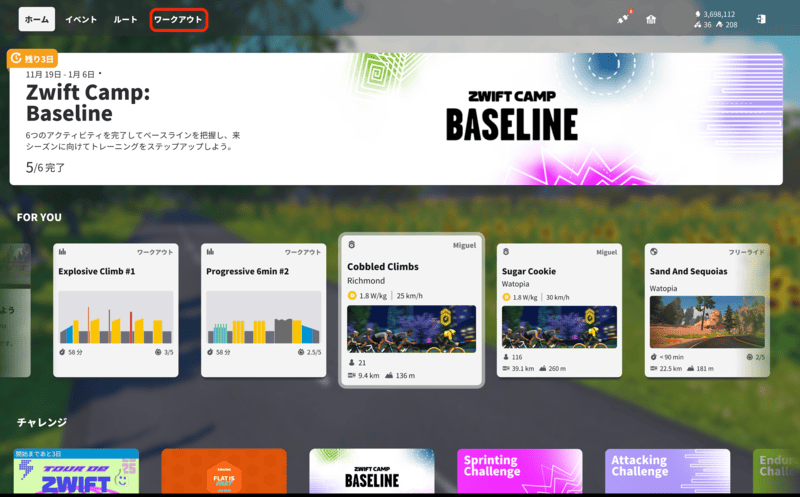
Task: Open the Sprinting Challenge tile
Action: (520, 471)
